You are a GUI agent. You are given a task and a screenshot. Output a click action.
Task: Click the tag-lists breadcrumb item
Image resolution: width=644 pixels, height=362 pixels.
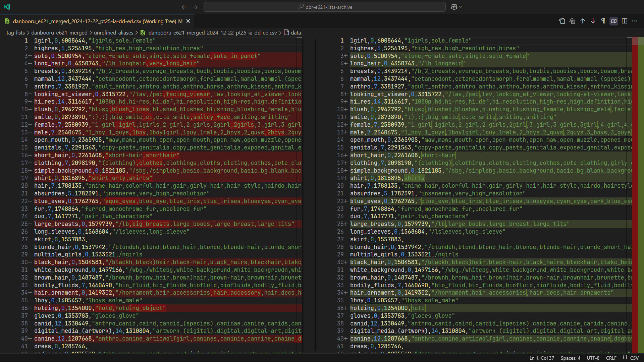coord(15,33)
